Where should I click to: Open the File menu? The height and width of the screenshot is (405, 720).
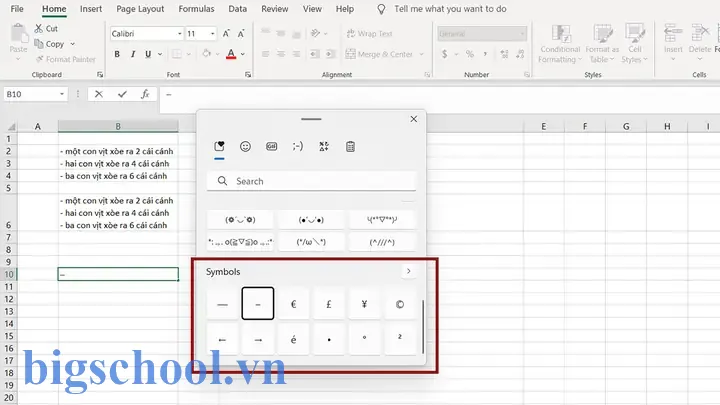tap(17, 9)
